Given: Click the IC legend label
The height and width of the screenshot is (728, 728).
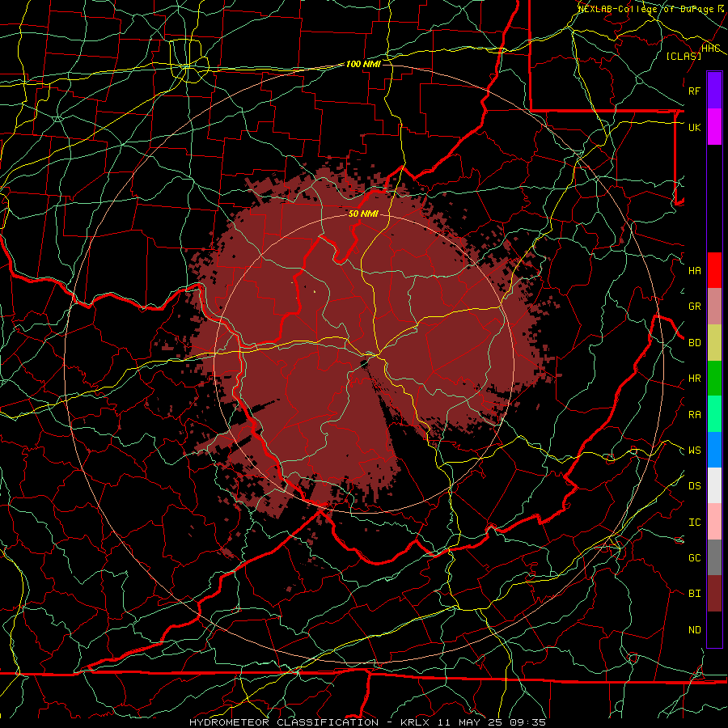Looking at the screenshot, I should tap(694, 523).
